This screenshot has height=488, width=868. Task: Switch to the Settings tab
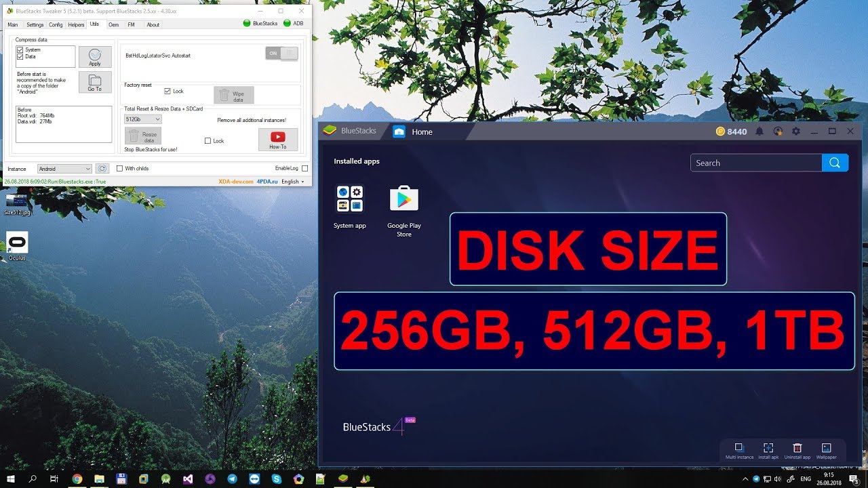click(x=35, y=24)
